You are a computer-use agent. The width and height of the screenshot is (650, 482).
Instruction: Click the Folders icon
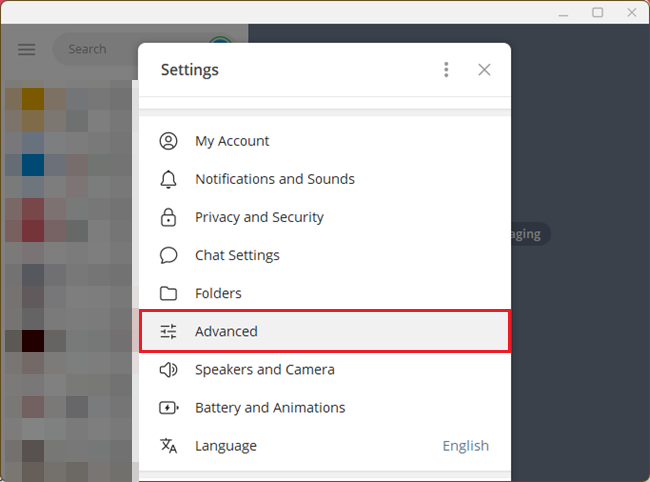tap(168, 293)
